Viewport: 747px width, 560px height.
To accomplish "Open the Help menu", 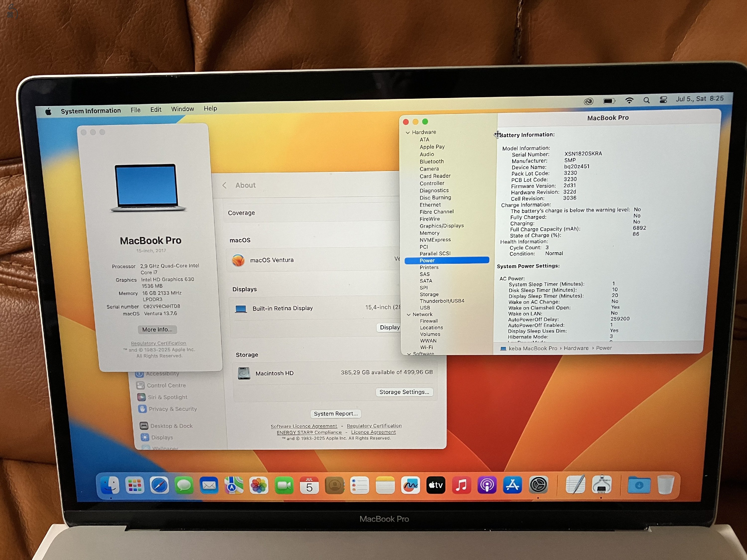I will point(210,108).
